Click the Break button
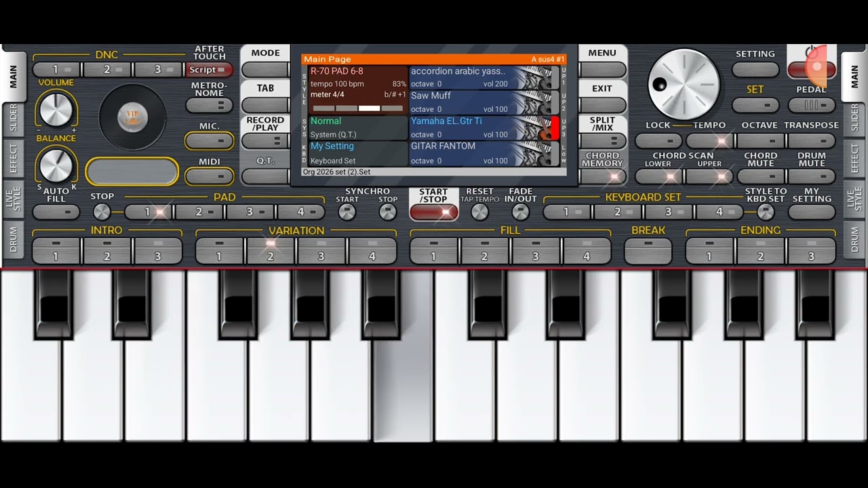The image size is (868, 488). pyautogui.click(x=648, y=251)
